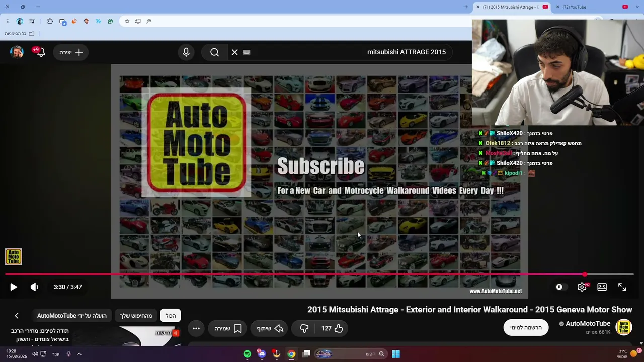Click the chat username ShiloX420 in first line
Viewport: 644px width, 362px height.
[509, 133]
